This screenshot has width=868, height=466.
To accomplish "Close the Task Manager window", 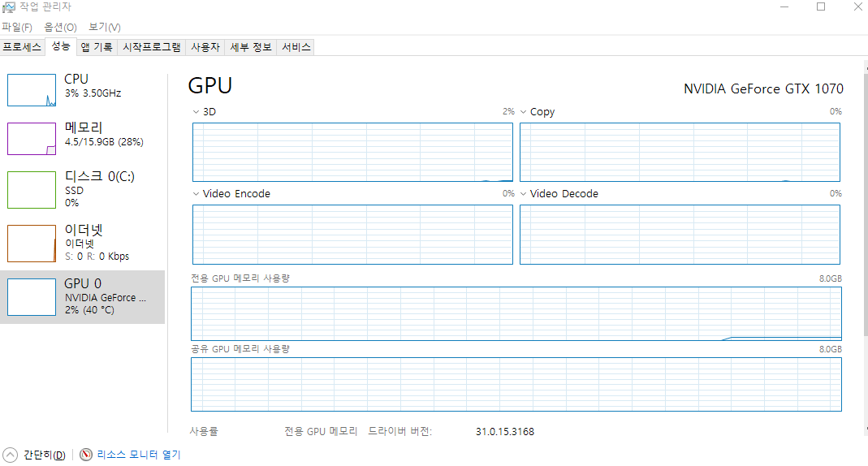I will tap(857, 6).
